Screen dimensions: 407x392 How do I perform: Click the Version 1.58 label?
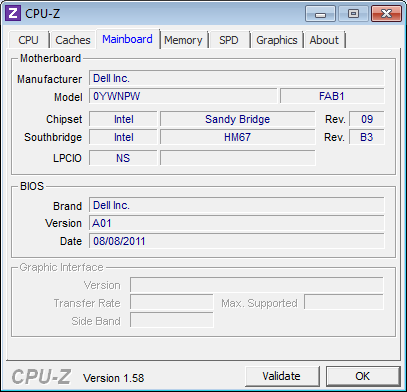(x=113, y=378)
